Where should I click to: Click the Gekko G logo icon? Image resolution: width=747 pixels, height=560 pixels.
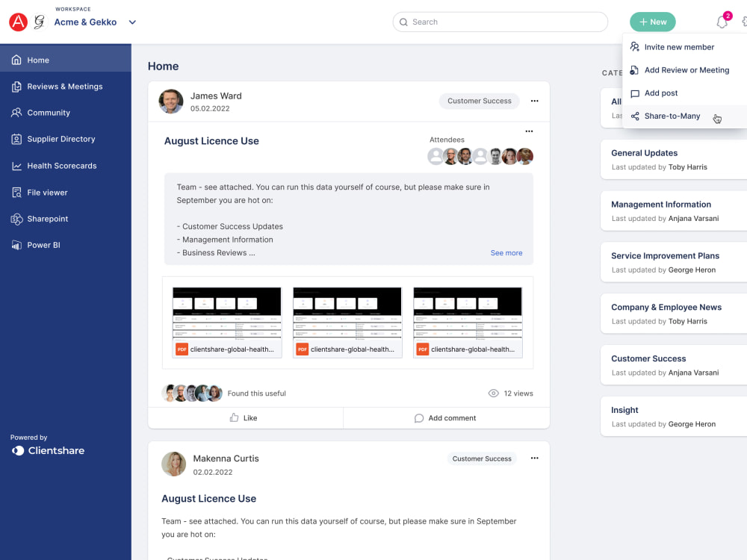(x=40, y=22)
